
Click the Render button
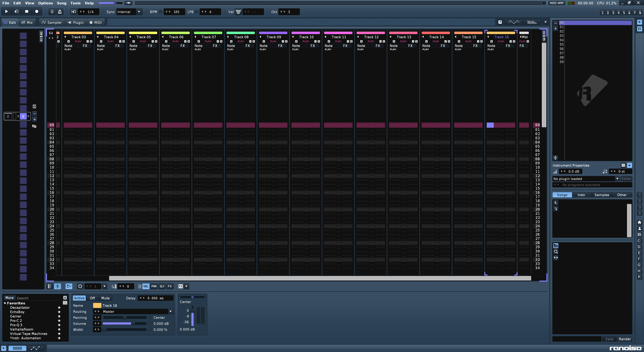625,339
